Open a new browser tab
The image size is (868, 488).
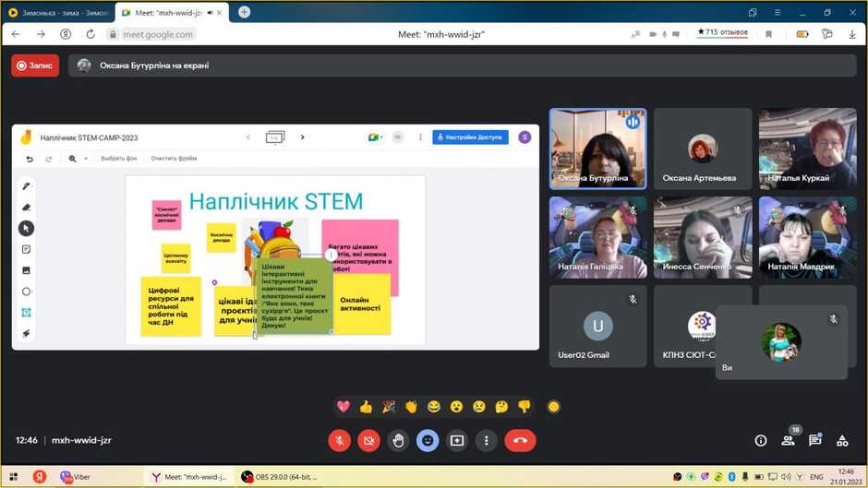coord(244,12)
